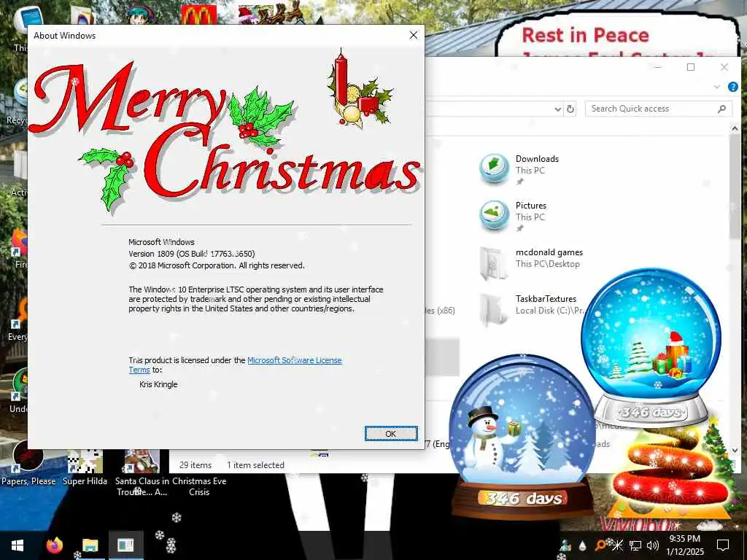Select the TaskbarTextures folder icon
Screen dimensions: 747x560
coord(494,309)
